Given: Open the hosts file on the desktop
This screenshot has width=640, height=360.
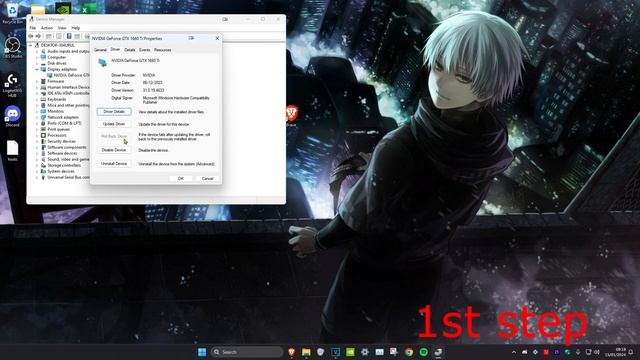Looking at the screenshot, I should coord(12,150).
